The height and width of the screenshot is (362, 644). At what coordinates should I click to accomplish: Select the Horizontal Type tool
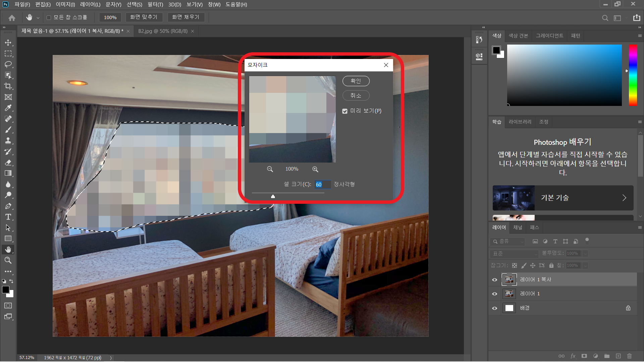[x=8, y=217]
